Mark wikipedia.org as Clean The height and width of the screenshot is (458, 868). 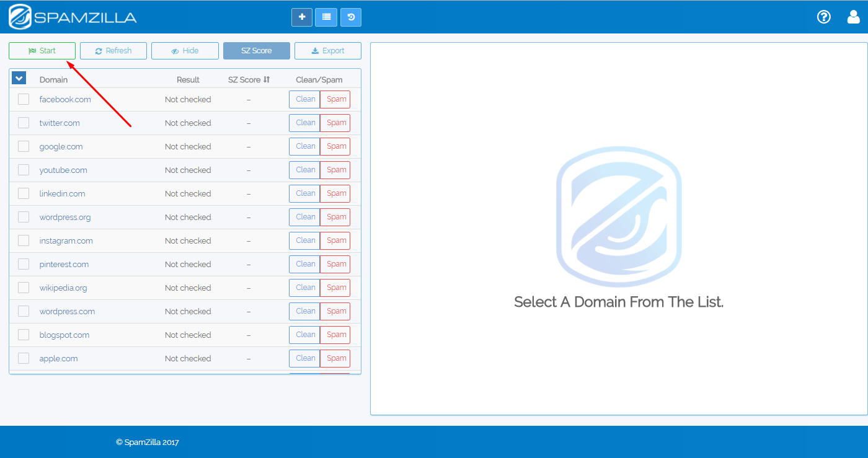point(305,288)
